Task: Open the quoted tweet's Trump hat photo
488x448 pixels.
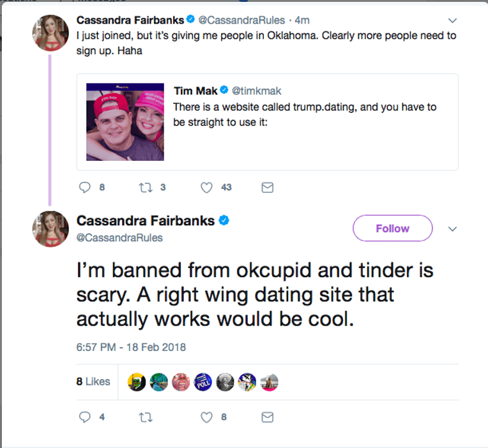Action: click(x=125, y=122)
